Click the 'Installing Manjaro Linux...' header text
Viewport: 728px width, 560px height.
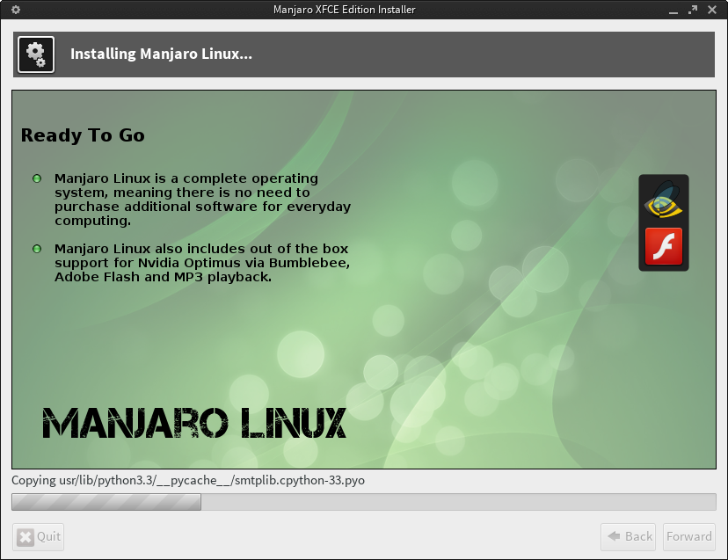[x=161, y=54]
